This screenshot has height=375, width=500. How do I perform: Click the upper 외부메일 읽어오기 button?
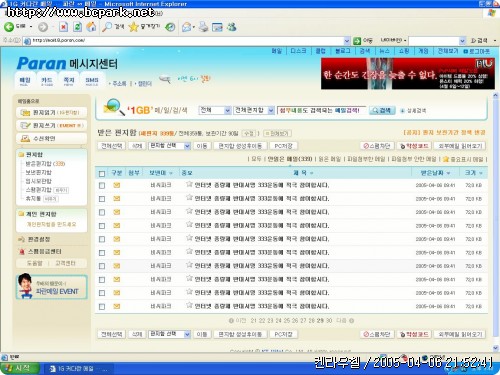[x=460, y=146]
